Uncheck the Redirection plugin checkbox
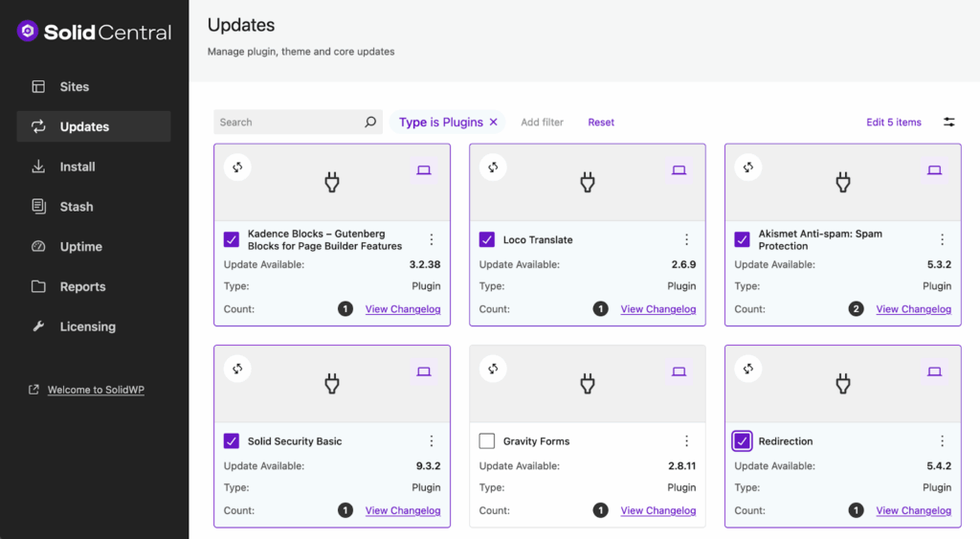980x539 pixels. pyautogui.click(x=742, y=441)
